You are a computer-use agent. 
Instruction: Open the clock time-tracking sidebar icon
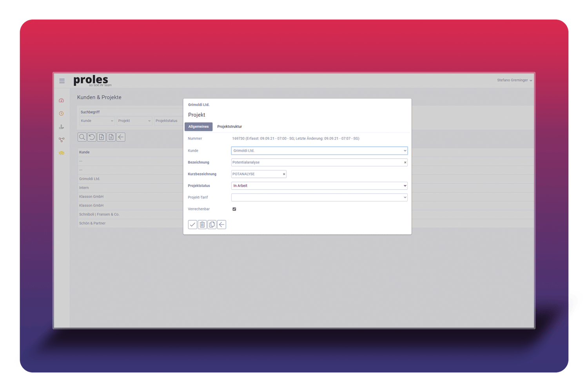(62, 114)
